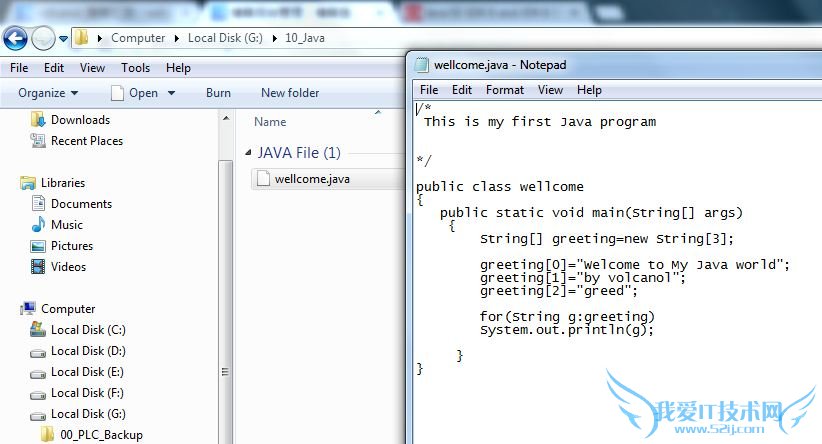Open Notepad's File menu
The image size is (822, 444).
pyautogui.click(x=429, y=90)
